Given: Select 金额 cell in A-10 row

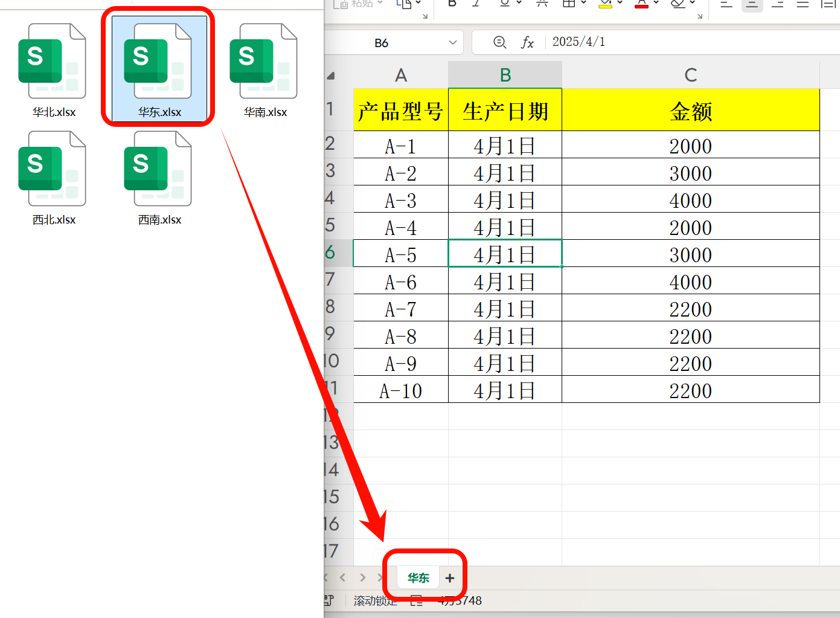Looking at the screenshot, I should (691, 390).
